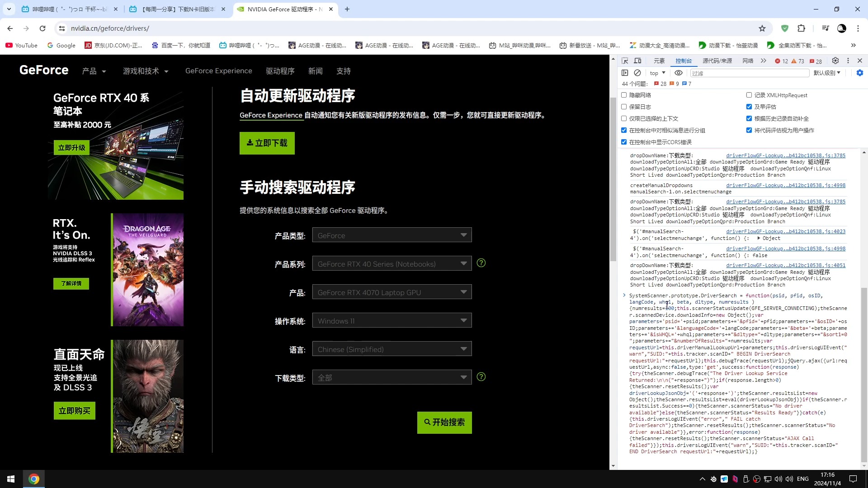Open DevTools settings gear in tab bar
Screen dimensions: 868x488
click(835, 61)
